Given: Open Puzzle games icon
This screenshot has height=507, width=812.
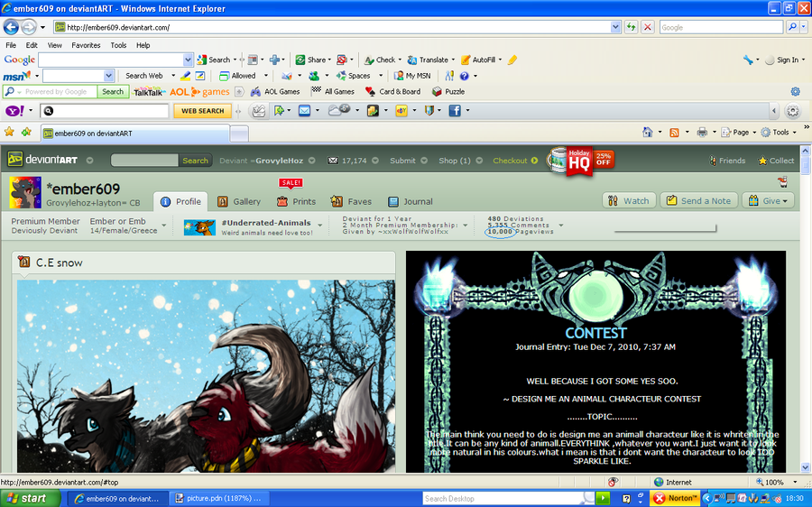Looking at the screenshot, I should pos(437,92).
